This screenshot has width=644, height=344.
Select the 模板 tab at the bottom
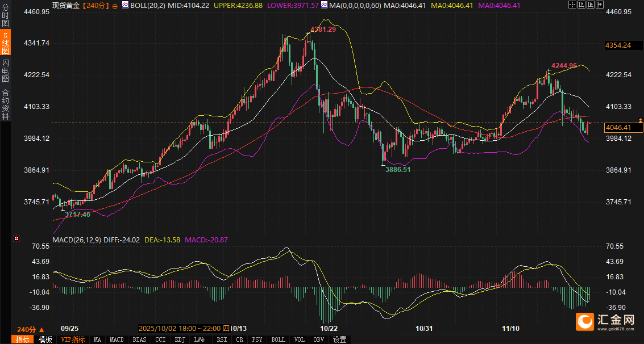click(45, 339)
